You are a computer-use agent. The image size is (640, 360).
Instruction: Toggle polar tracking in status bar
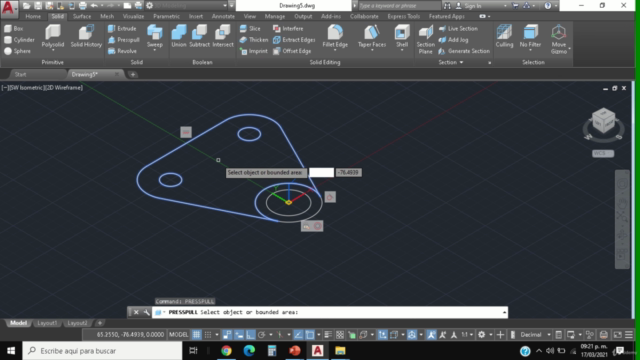tap(262, 335)
